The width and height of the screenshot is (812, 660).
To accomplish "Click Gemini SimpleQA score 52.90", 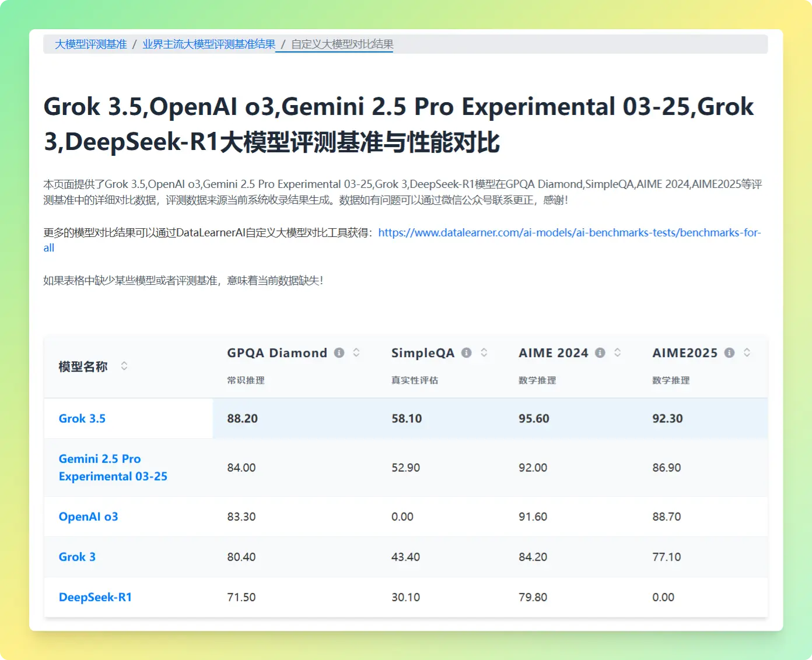I will (x=405, y=467).
